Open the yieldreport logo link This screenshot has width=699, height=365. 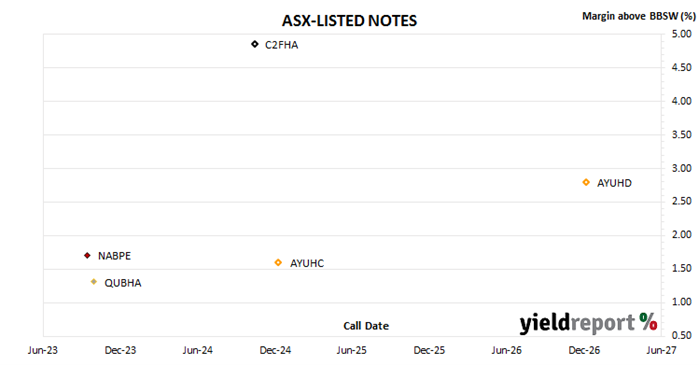(588, 323)
